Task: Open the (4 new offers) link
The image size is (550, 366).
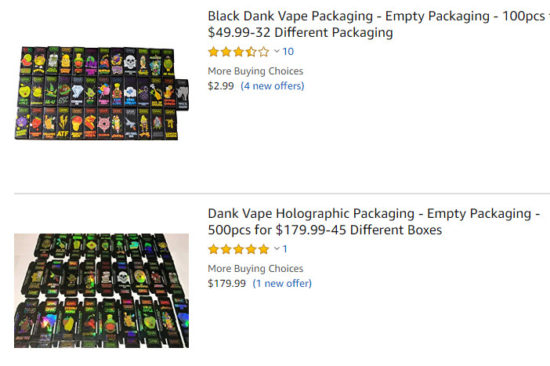Action: pyautogui.click(x=273, y=86)
